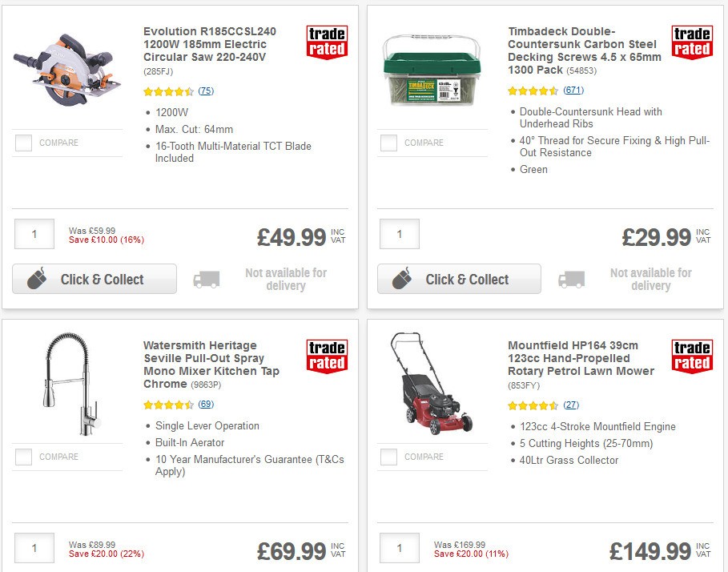Viewport: 728px width, 572px height.
Task: Open the (27) reviews for the lawn mower
Action: (569, 405)
